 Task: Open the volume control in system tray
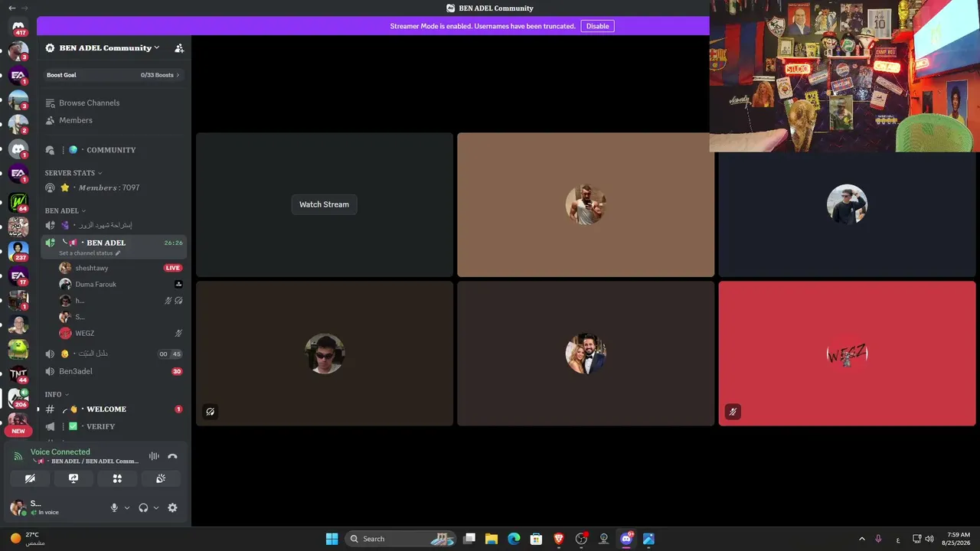pyautogui.click(x=929, y=539)
